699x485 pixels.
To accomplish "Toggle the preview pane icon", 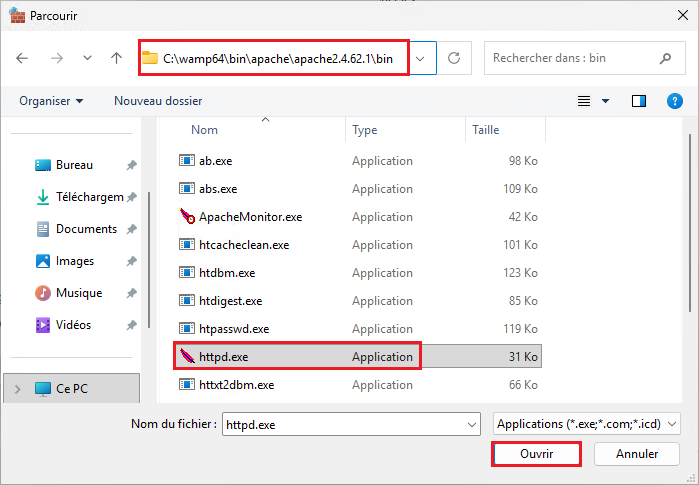I will [x=639, y=101].
